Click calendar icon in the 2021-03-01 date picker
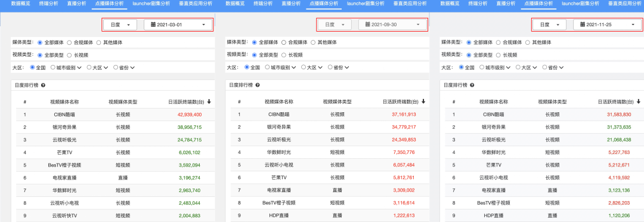Screen dimensions: 644x222 153,24
